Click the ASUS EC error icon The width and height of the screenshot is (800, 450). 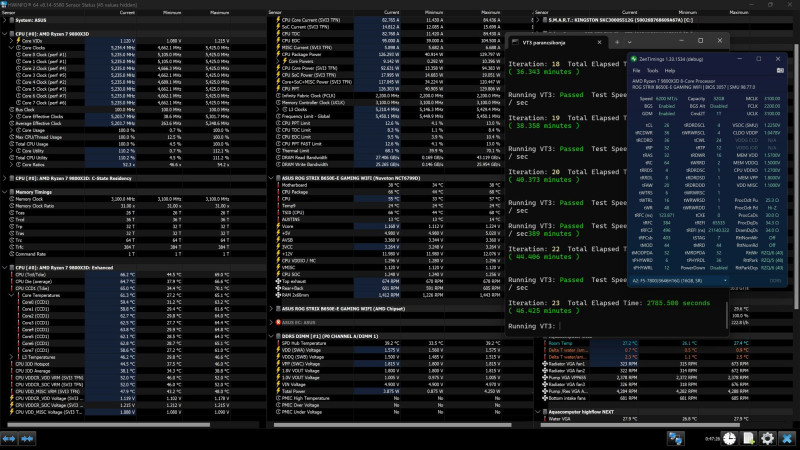tap(278, 322)
